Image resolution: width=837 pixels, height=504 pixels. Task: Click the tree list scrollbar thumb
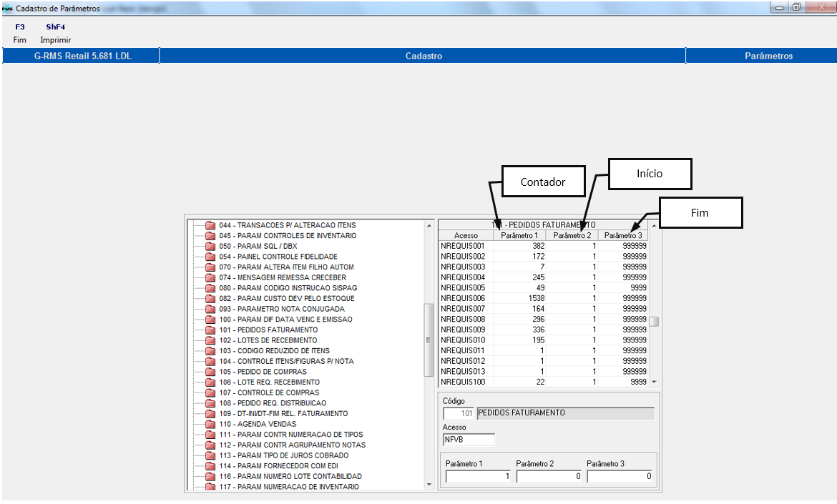click(429, 340)
